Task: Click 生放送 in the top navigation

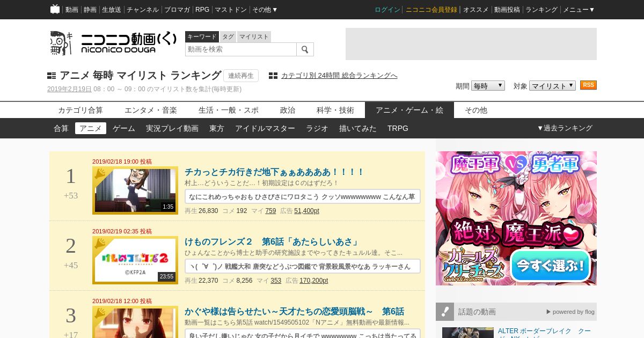Action: (112, 10)
